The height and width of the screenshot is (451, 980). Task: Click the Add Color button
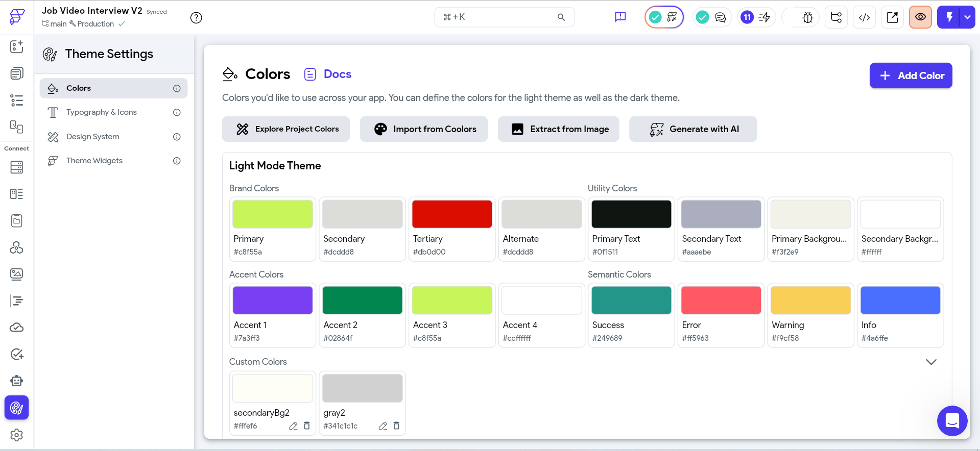point(911,76)
